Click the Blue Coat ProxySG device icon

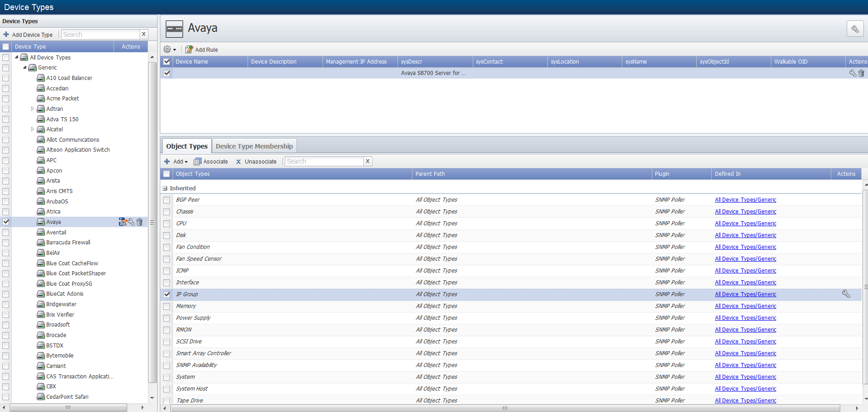coord(41,284)
